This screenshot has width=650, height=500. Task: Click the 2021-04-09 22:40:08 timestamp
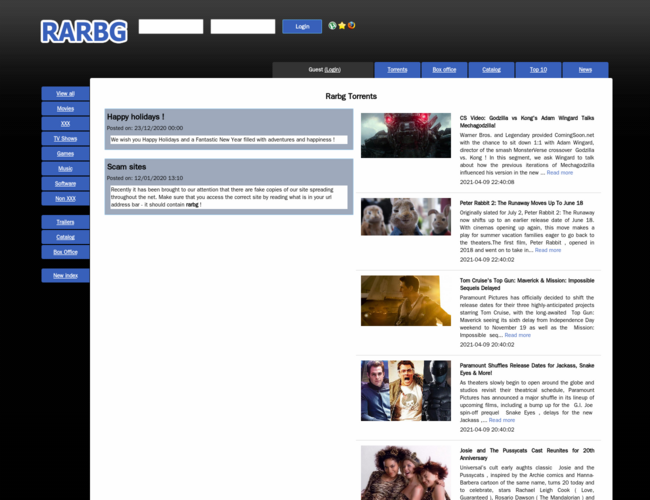pos(487,182)
